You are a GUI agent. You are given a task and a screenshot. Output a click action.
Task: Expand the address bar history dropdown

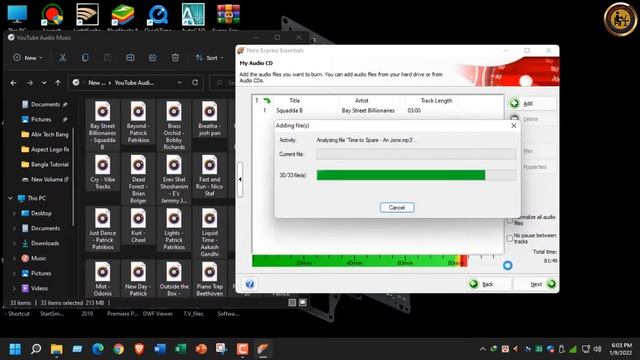pyautogui.click(x=180, y=83)
